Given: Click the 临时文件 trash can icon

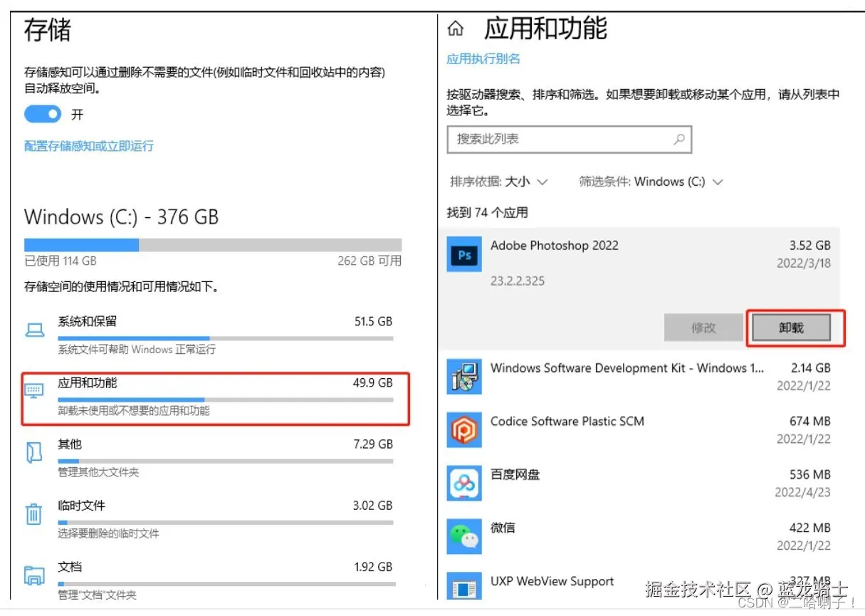Looking at the screenshot, I should [x=34, y=514].
